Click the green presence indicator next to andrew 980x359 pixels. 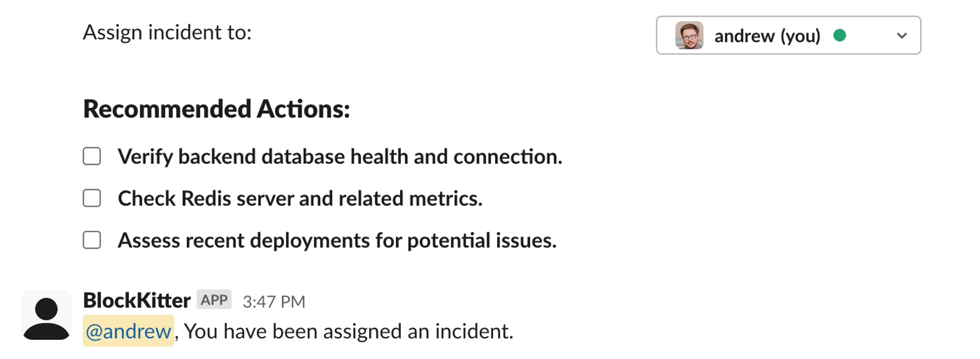(839, 36)
